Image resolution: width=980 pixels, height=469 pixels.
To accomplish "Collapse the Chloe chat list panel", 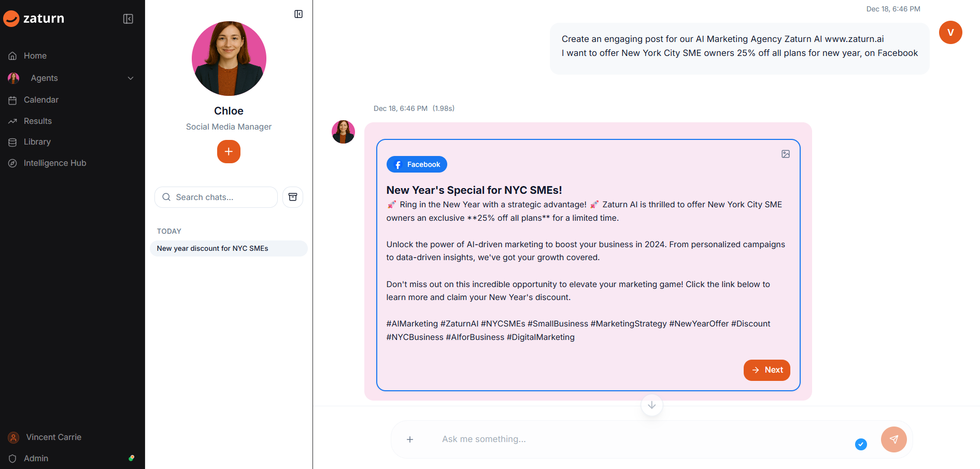I will click(x=299, y=14).
